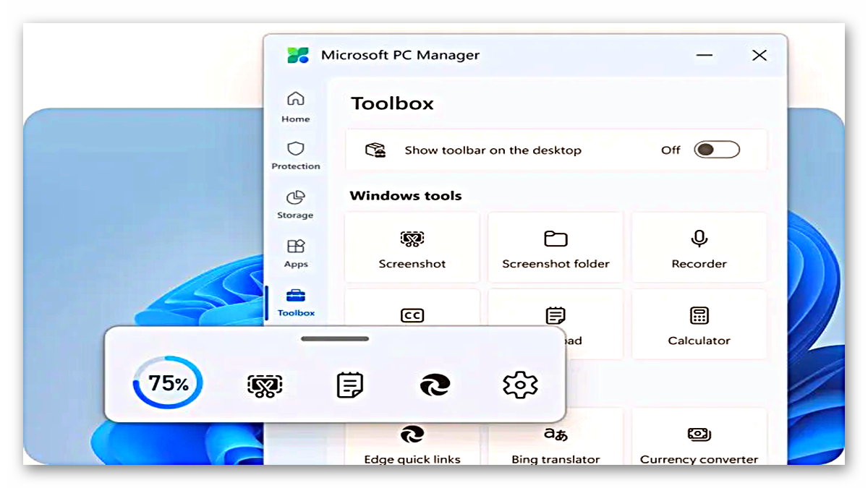The width and height of the screenshot is (868, 488).
Task: Click the Toolbox page title
Action: coord(392,103)
